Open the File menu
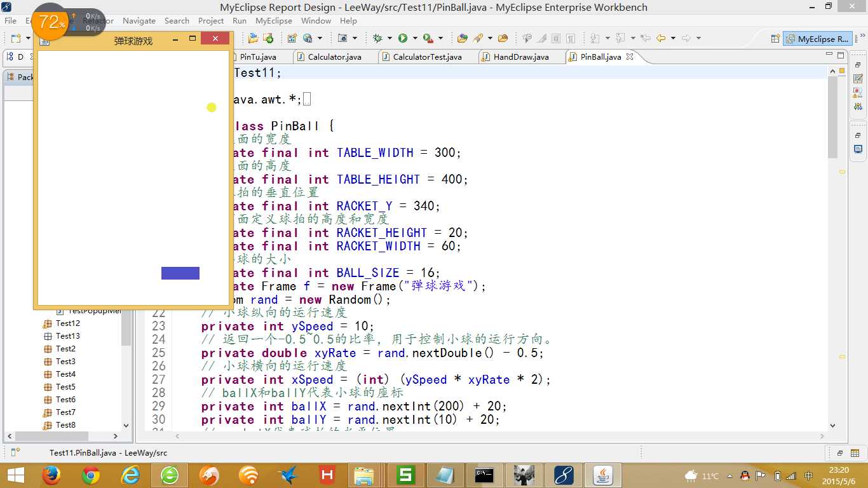868x488 pixels. (11, 20)
